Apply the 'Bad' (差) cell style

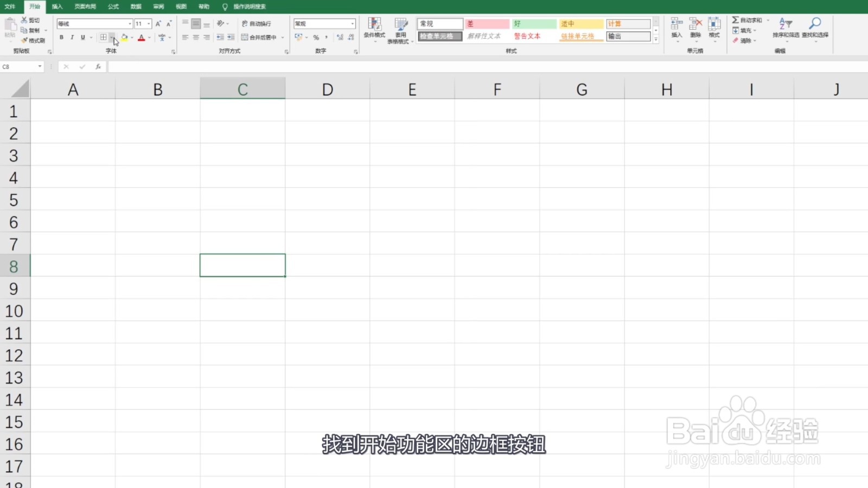(487, 24)
